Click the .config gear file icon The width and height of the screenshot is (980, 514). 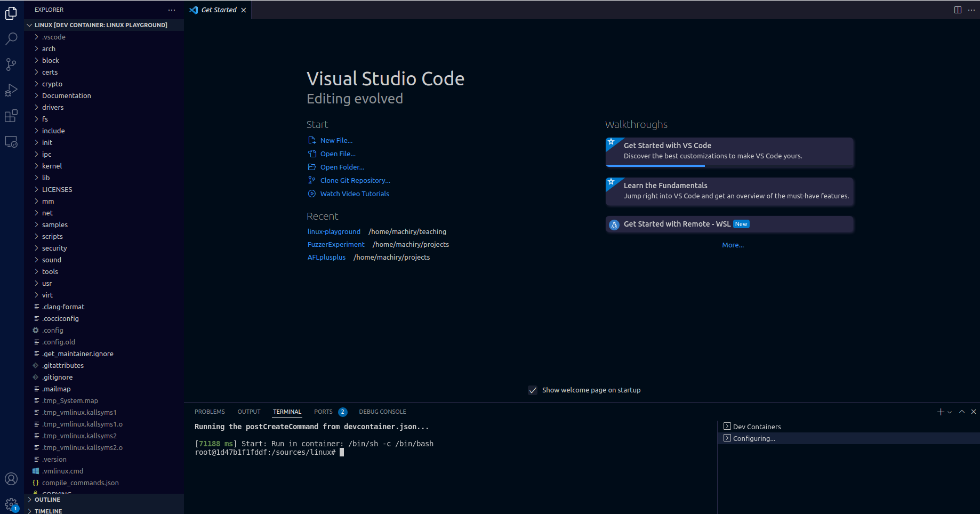36,330
